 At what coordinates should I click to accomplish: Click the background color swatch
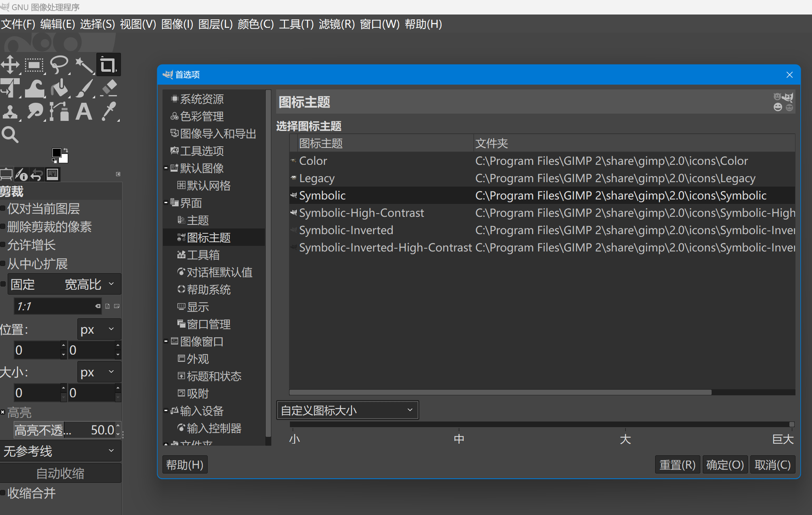[65, 159]
